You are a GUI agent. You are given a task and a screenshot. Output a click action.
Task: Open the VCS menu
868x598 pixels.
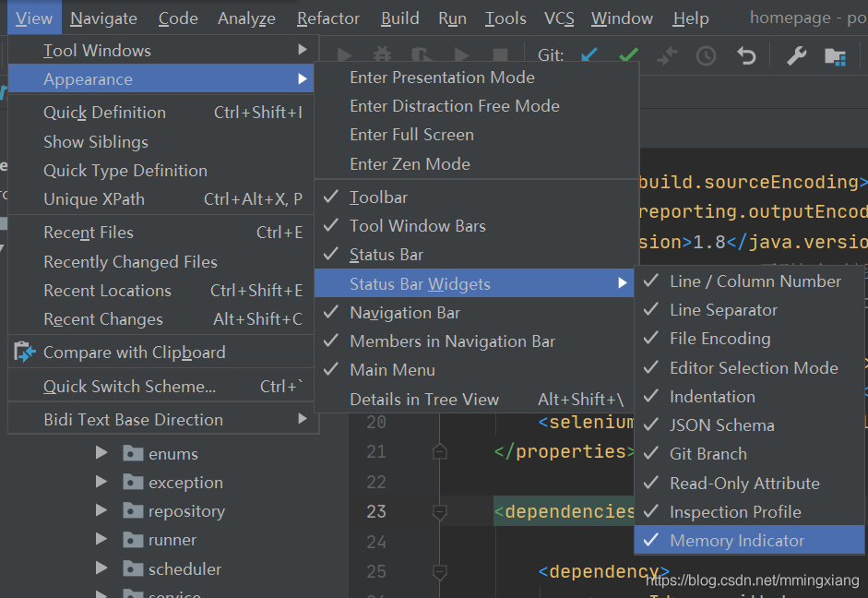click(559, 18)
